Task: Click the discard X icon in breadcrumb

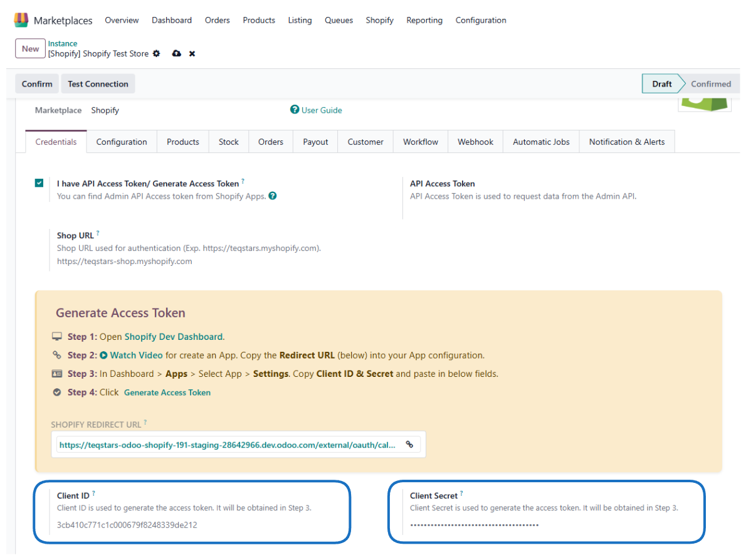Action: 192,54
